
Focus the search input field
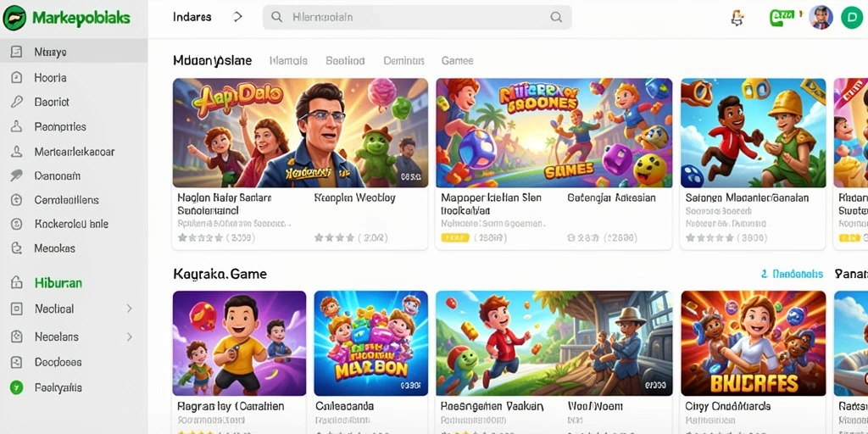pos(417,17)
